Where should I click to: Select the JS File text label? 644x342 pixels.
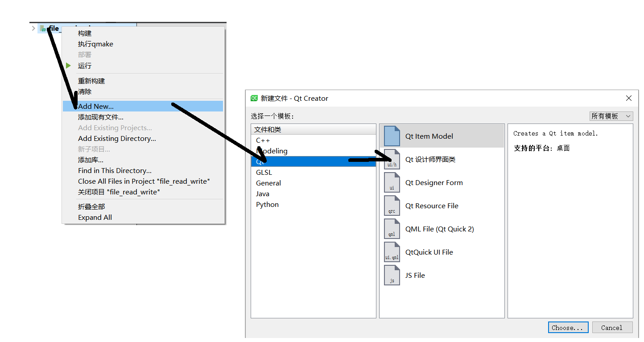pos(415,275)
